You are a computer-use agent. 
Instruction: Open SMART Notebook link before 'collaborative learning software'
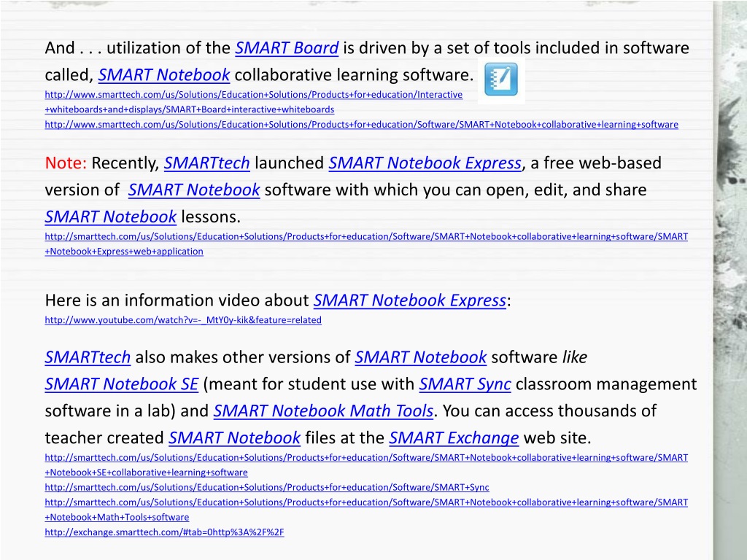164,75
